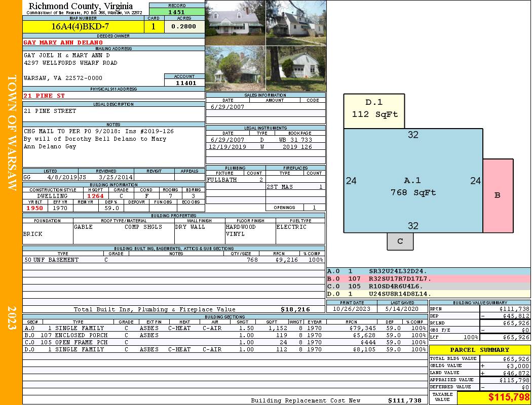Select the 50 UNF BASEMENT row
This screenshot has height=405, width=532.
(x=174, y=260)
